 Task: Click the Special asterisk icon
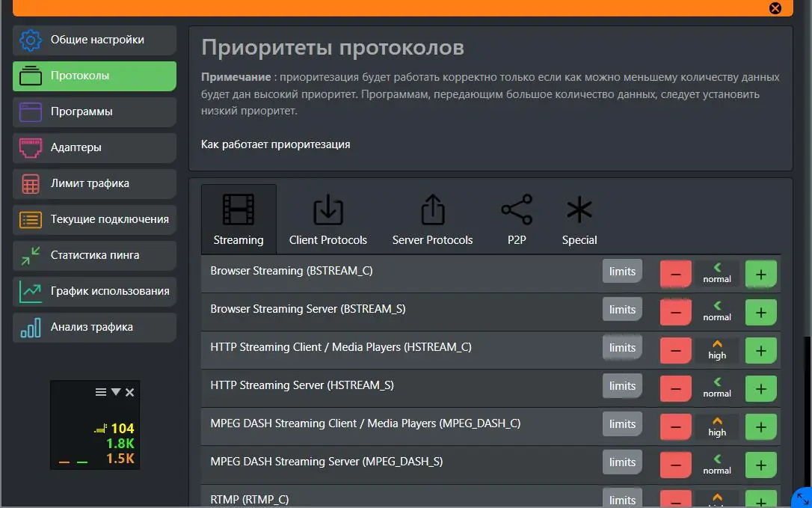point(579,209)
